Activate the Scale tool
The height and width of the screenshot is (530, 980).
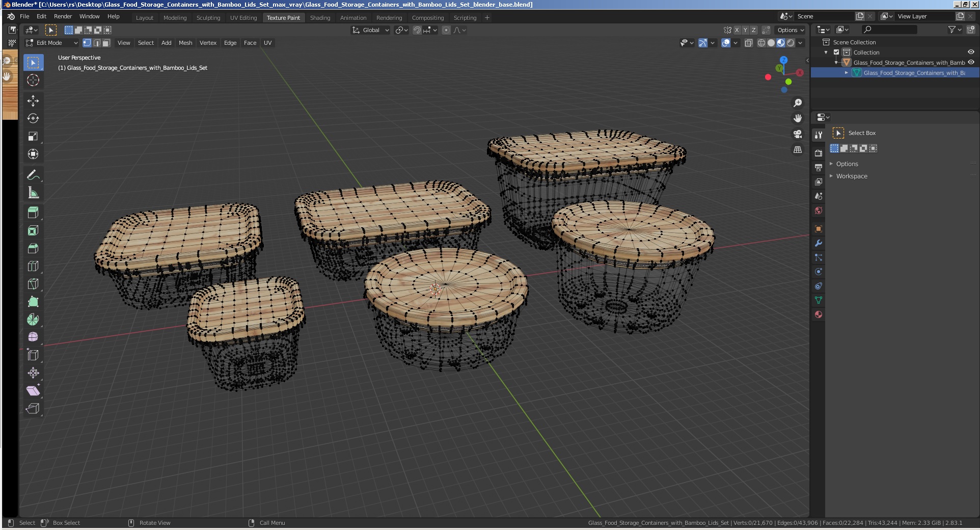pyautogui.click(x=33, y=137)
